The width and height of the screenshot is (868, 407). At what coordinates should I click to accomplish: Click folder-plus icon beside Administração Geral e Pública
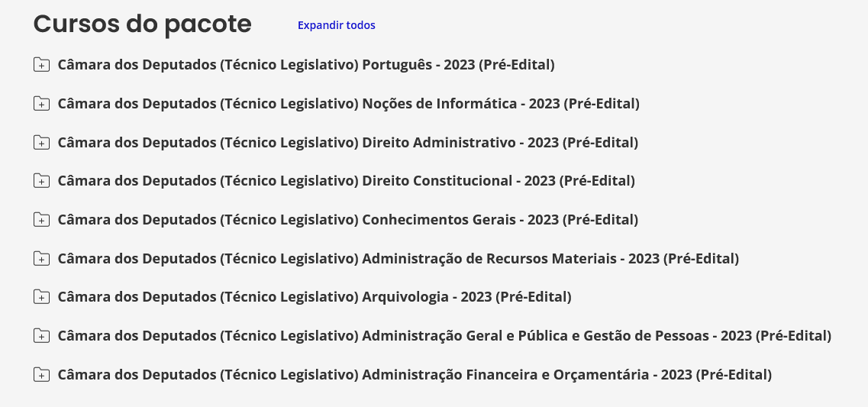[x=41, y=335]
